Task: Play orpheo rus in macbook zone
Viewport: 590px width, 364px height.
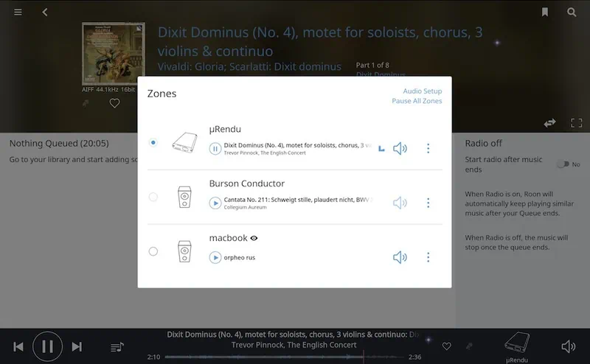Action: 215,258
